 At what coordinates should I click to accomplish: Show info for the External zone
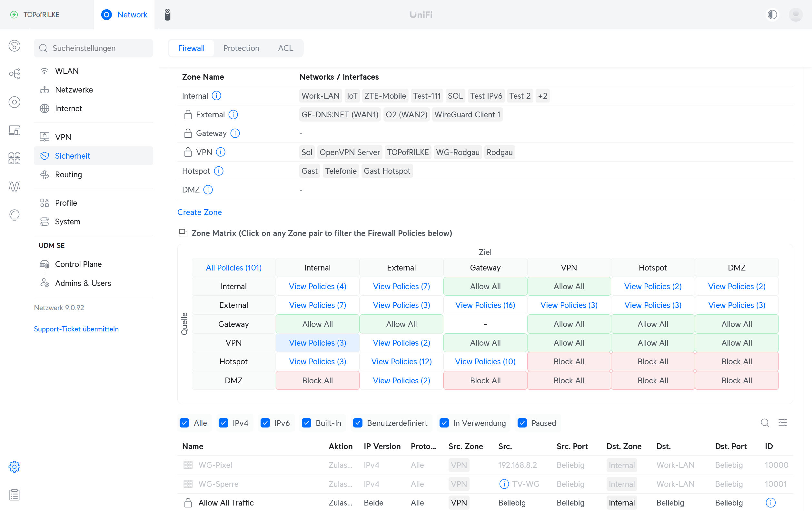point(233,114)
